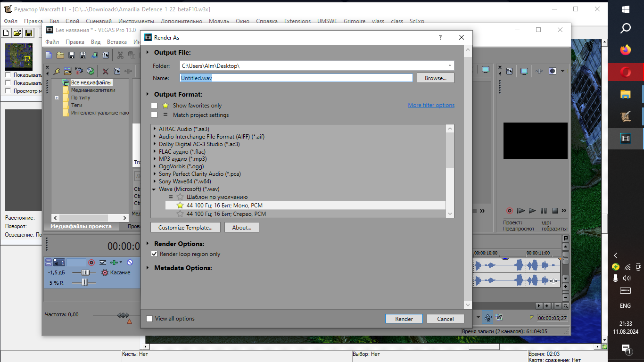Click the Play button in preview panel
Viewport: 644px width, 362px height.
(532, 211)
